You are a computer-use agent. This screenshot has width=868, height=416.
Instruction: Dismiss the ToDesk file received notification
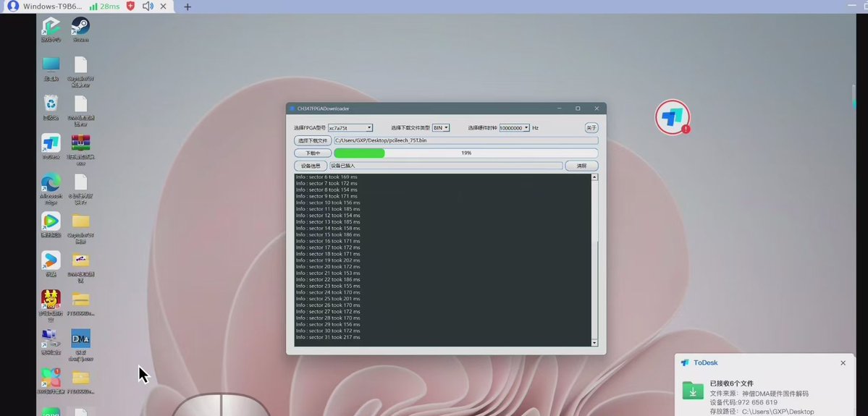coord(843,363)
